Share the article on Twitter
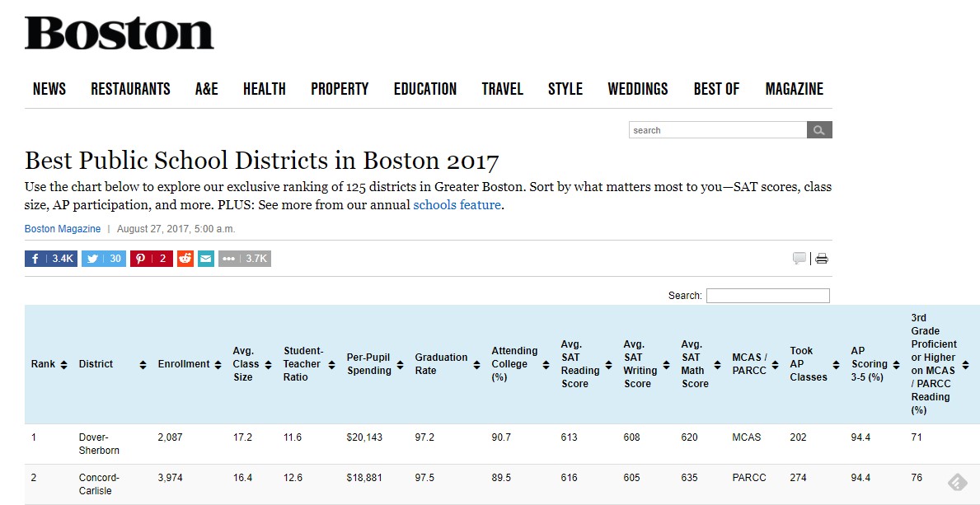980x505 pixels. (x=104, y=258)
